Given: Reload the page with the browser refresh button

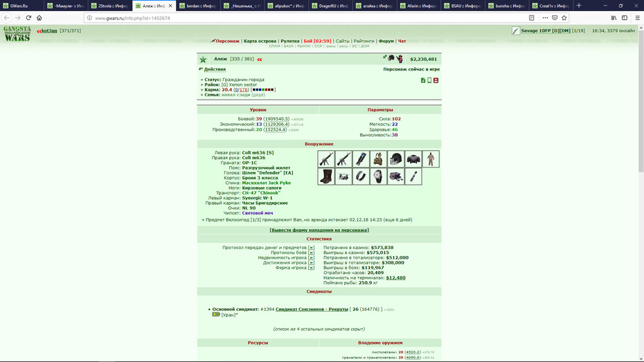Looking at the screenshot, I should coord(28,17).
